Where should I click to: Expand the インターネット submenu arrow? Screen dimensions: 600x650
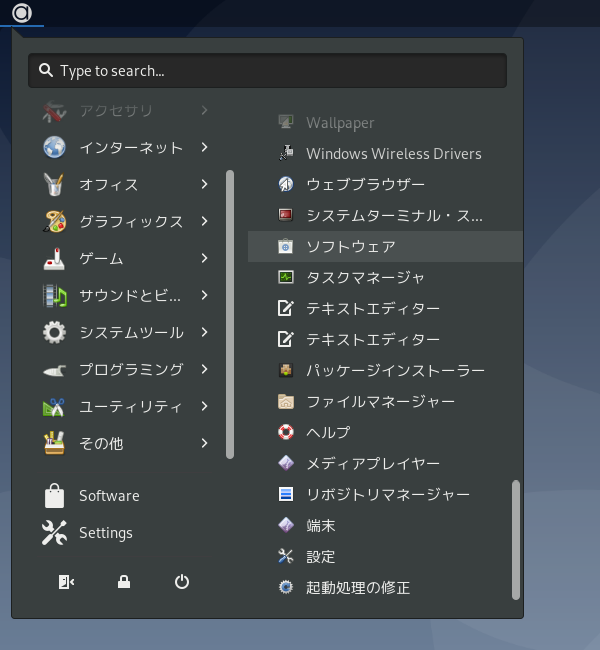pos(204,147)
